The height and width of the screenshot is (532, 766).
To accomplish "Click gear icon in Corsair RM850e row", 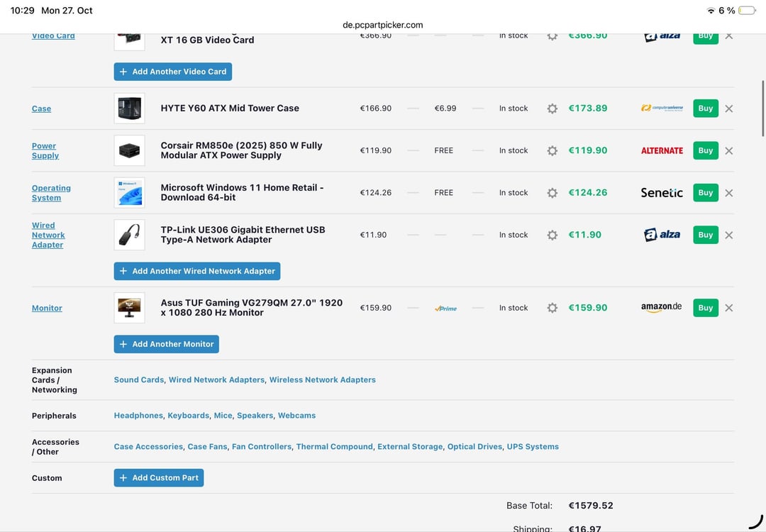I will click(552, 150).
